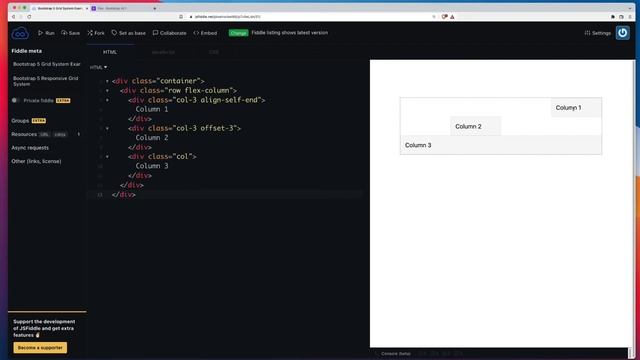
Task: Collapse the row flex-column div fold arrow
Action: coord(107,91)
